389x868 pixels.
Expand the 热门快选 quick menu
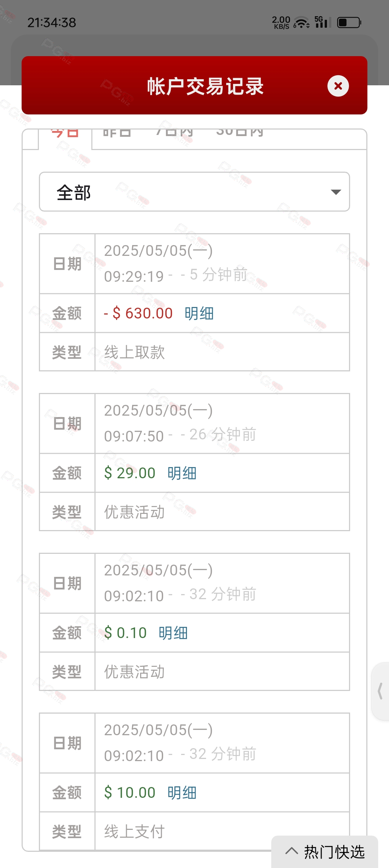pos(325,852)
